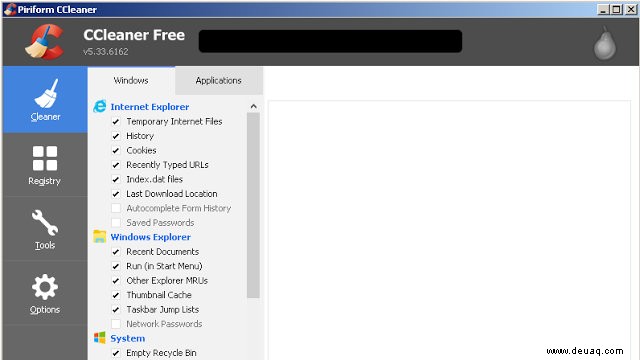Enable Network Passwords checkbox
Viewport: 640px width, 360px height.
click(x=116, y=324)
